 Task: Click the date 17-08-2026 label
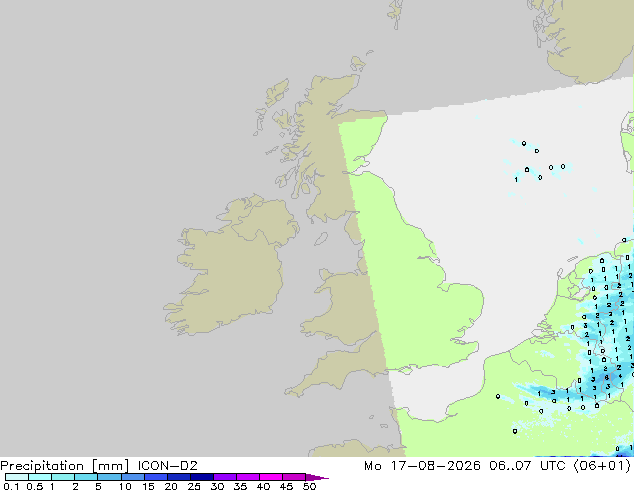(x=435, y=466)
